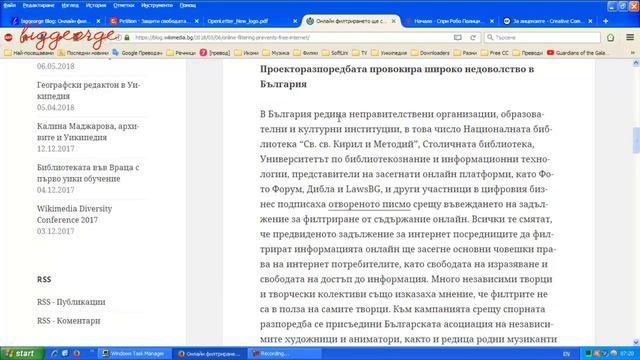Screen dimensions: 640x360
Task: Click the Internet Explorer quick launch icon
Action: point(54,353)
